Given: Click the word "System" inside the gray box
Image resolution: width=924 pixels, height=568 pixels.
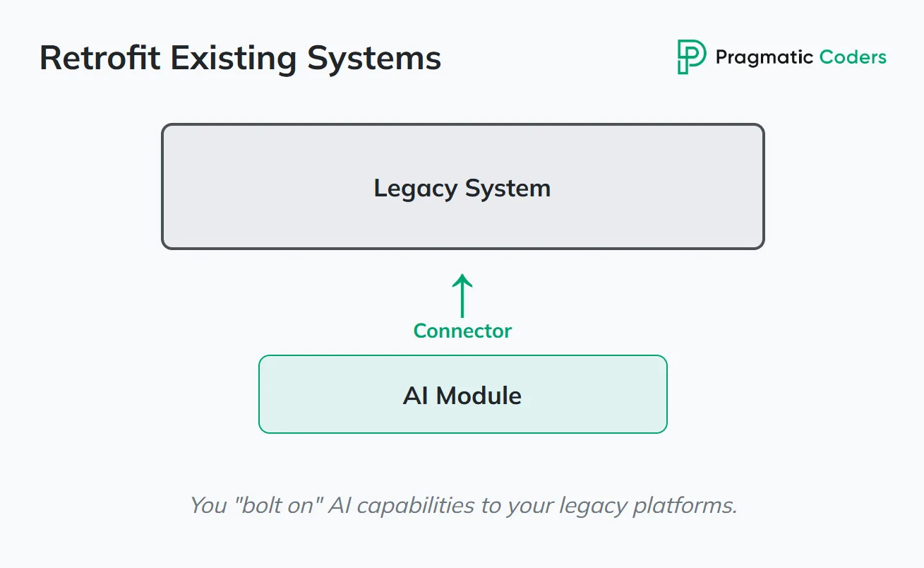Looking at the screenshot, I should pyautogui.click(x=507, y=188).
